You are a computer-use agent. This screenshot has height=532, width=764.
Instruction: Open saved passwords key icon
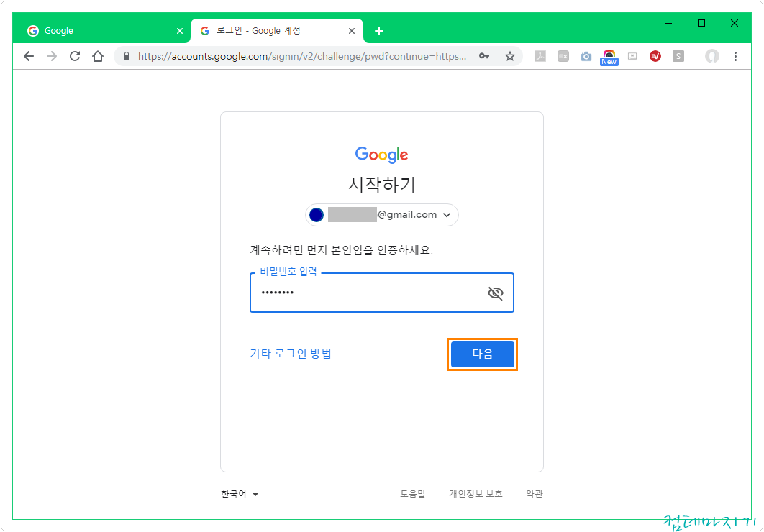tap(484, 57)
